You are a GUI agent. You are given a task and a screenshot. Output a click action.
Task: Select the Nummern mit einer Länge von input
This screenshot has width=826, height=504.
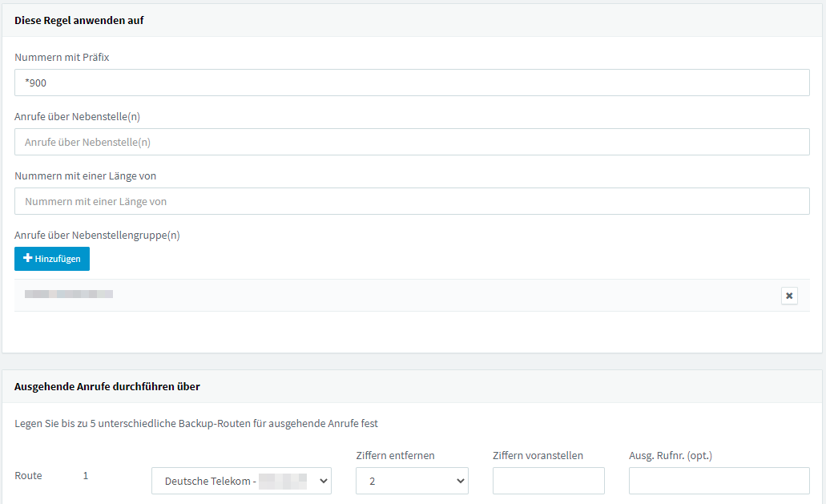click(x=412, y=201)
